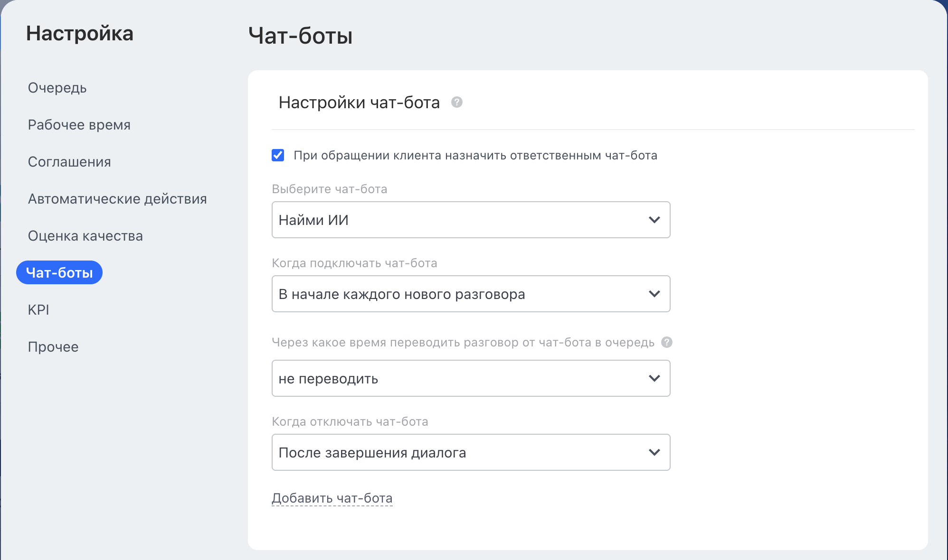Select Соглашения in the sidebar
The image size is (948, 560).
pos(69,162)
